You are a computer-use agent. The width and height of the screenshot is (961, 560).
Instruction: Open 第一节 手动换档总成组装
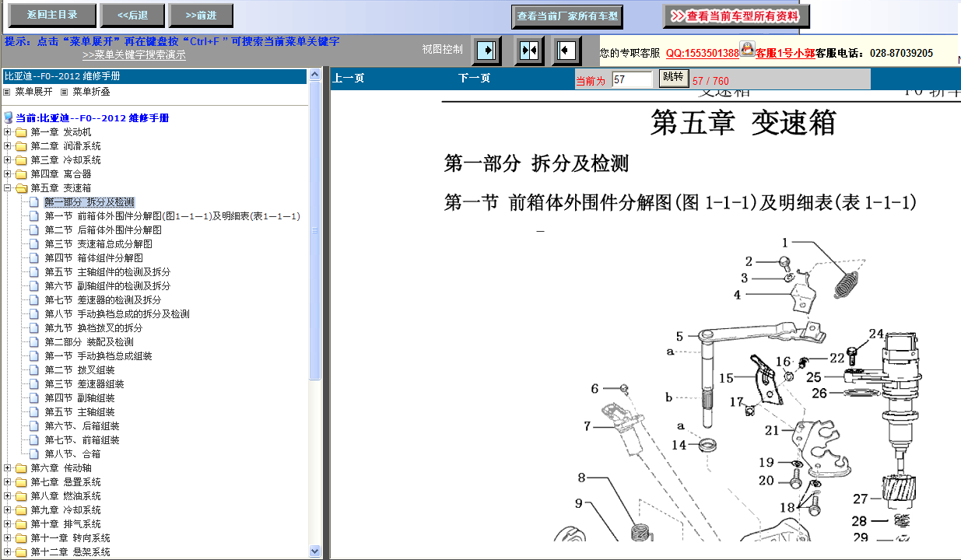point(98,356)
